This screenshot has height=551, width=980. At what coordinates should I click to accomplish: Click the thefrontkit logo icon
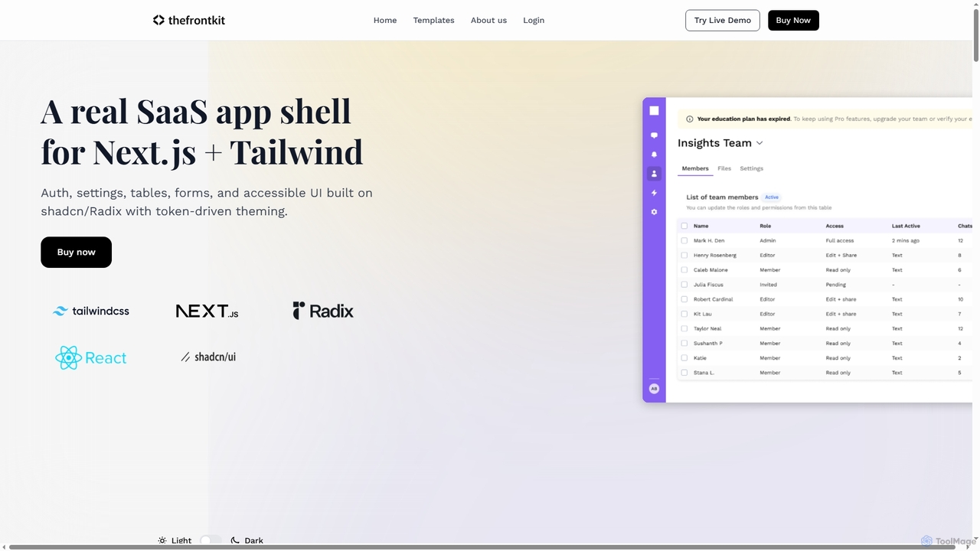click(x=158, y=20)
